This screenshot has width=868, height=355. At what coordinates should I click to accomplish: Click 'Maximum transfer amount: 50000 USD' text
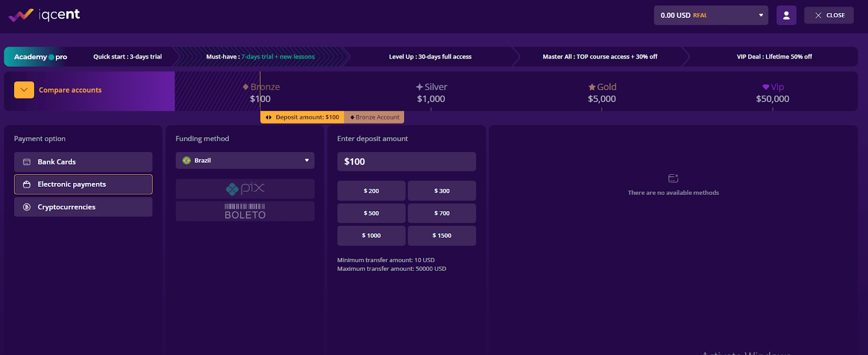392,269
